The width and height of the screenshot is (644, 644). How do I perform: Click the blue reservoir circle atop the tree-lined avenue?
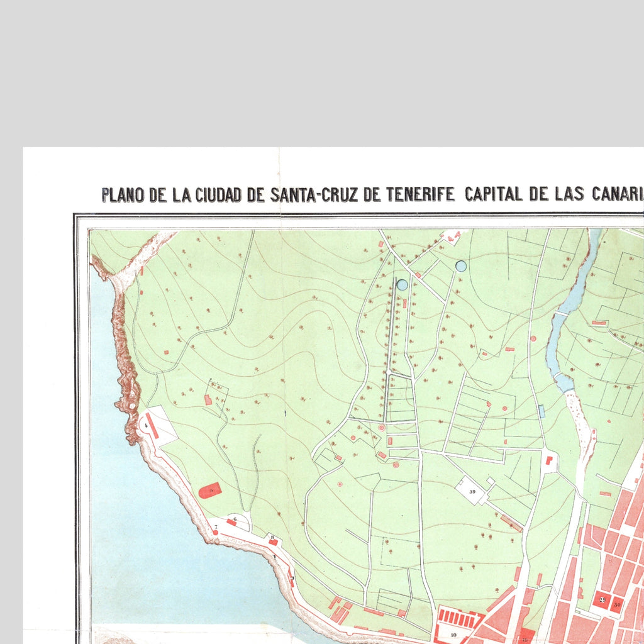point(402,285)
